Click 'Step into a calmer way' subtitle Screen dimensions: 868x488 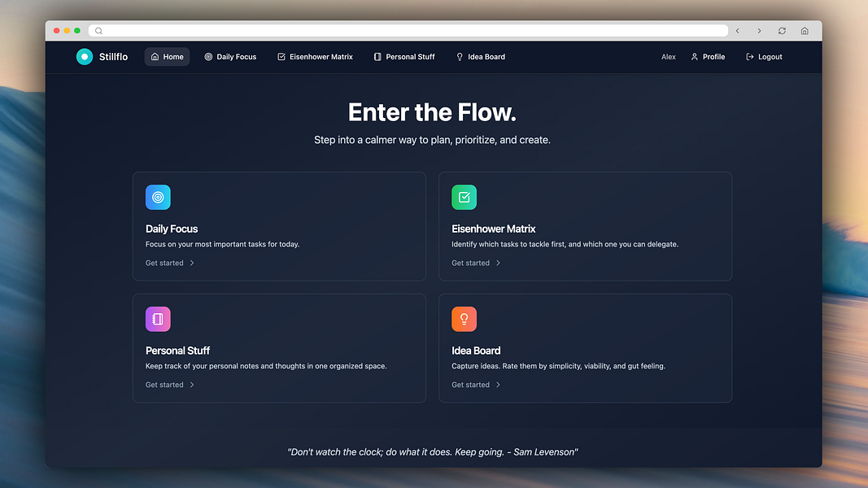coord(432,140)
